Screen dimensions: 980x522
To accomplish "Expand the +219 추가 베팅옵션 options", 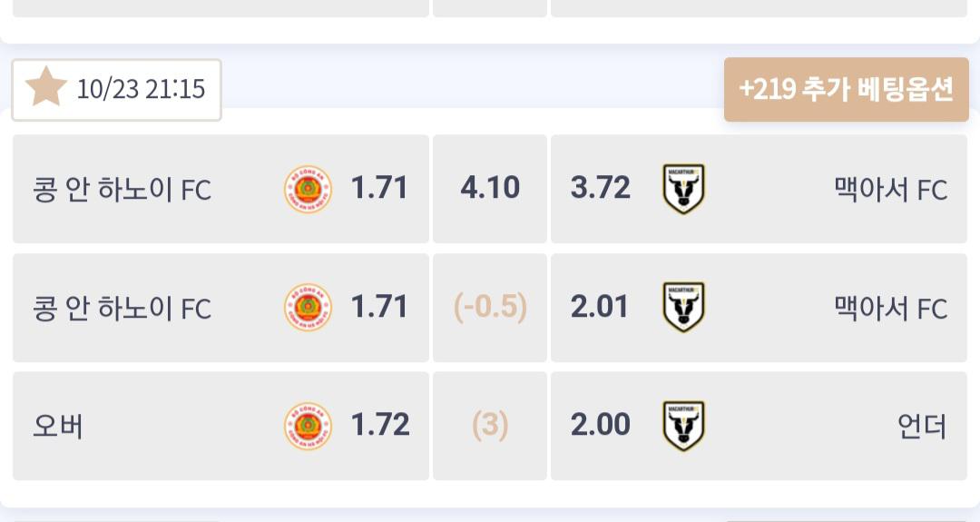I will coord(846,89).
